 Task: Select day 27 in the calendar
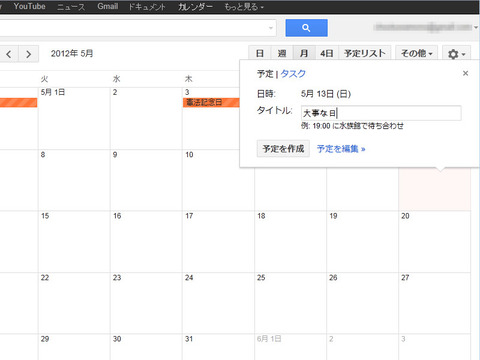coord(434,303)
